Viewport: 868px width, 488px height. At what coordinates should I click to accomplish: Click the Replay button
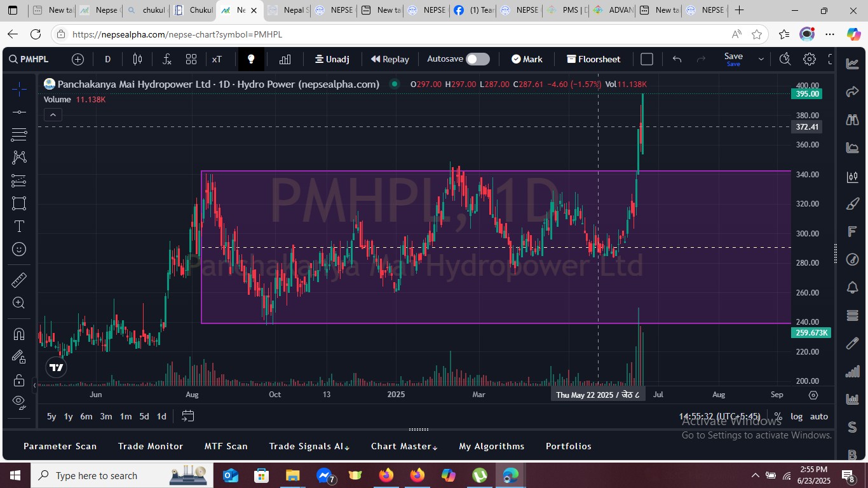tap(390, 59)
